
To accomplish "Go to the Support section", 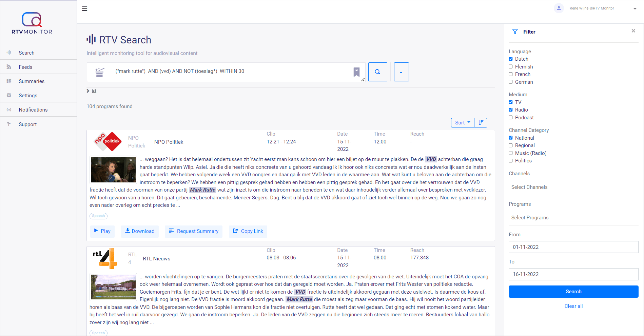I will 27,124.
